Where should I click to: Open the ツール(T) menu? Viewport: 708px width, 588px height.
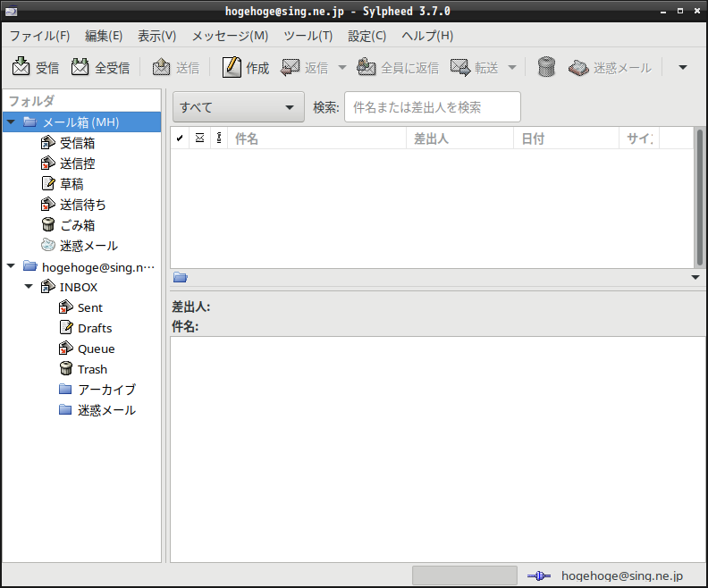coord(308,36)
